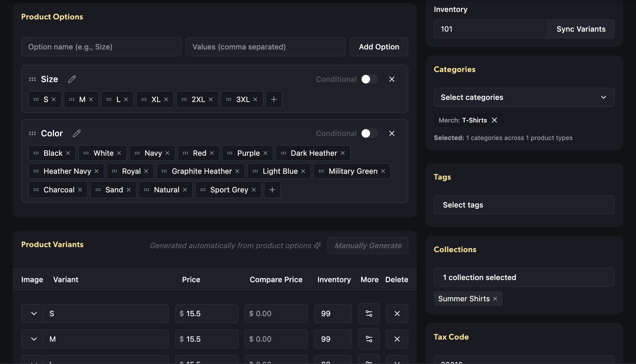The height and width of the screenshot is (364, 636).
Task: Open the Select categories dropdown
Action: pyautogui.click(x=524, y=97)
